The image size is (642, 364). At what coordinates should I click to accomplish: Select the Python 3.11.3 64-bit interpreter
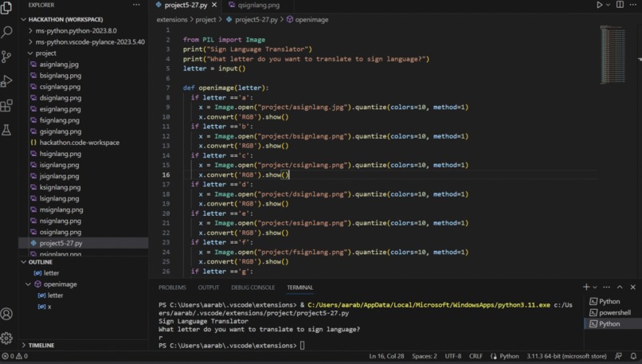pos(566,356)
